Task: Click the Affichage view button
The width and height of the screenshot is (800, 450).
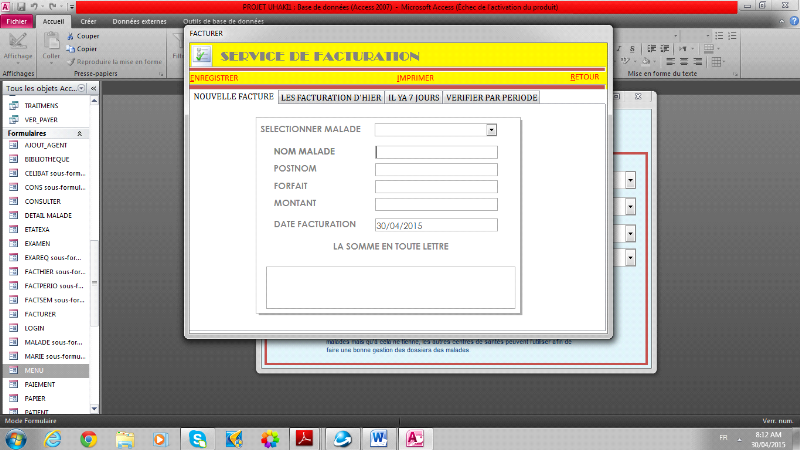Action: pos(18,47)
